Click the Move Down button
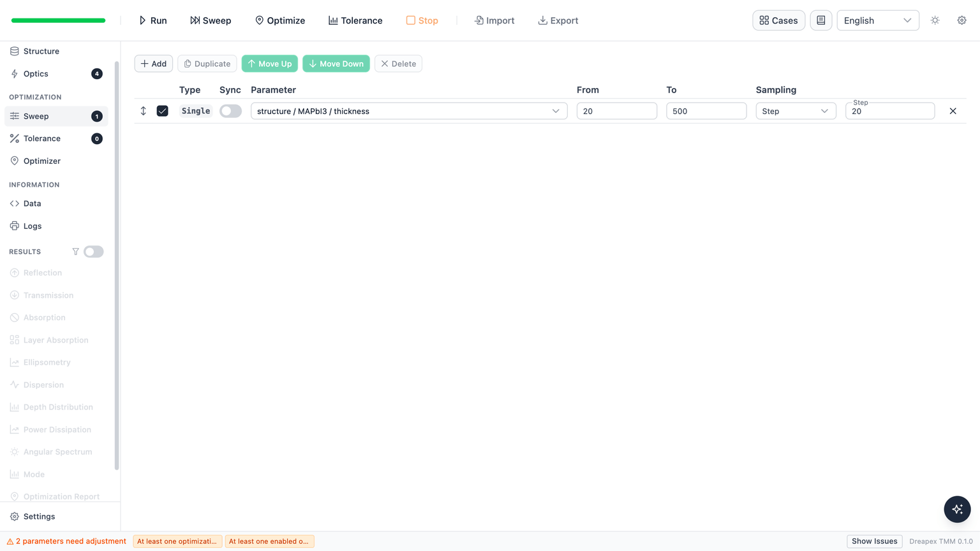Screen dimensions: 980x551 pyautogui.click(x=336, y=64)
